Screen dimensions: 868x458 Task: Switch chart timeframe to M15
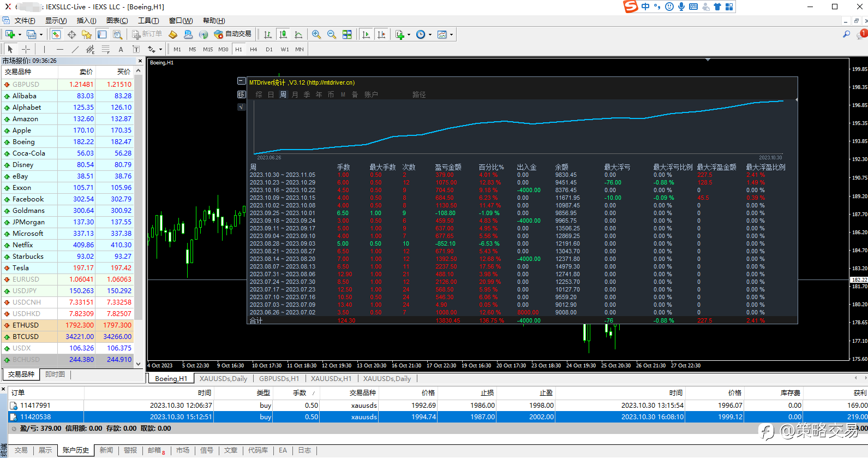click(208, 49)
